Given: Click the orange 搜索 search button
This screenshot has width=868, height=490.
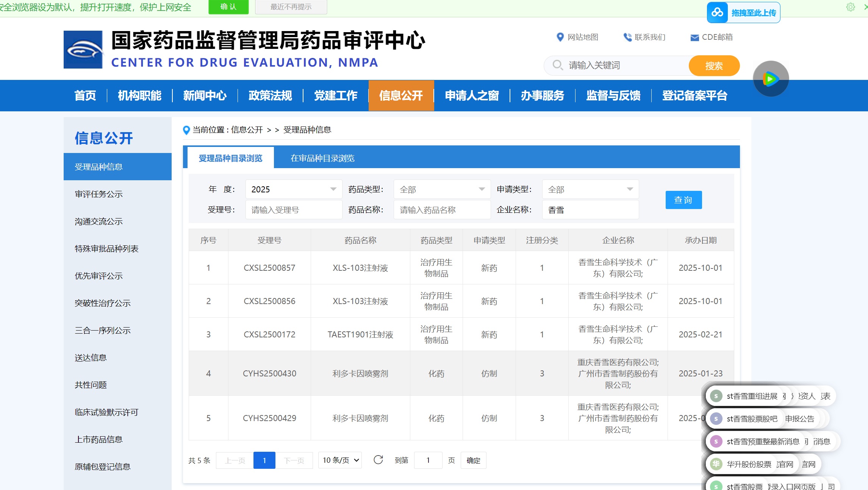Looking at the screenshot, I should 714,66.
